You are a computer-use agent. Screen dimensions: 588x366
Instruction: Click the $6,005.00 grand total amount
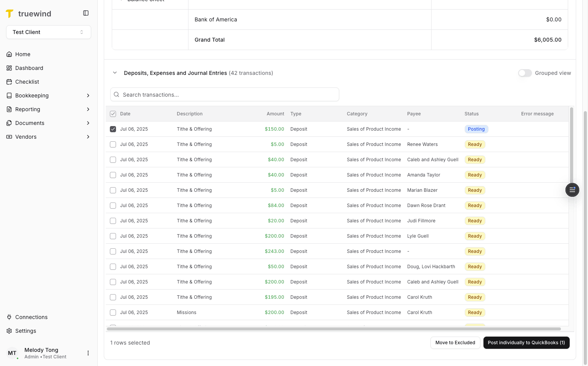click(x=548, y=40)
